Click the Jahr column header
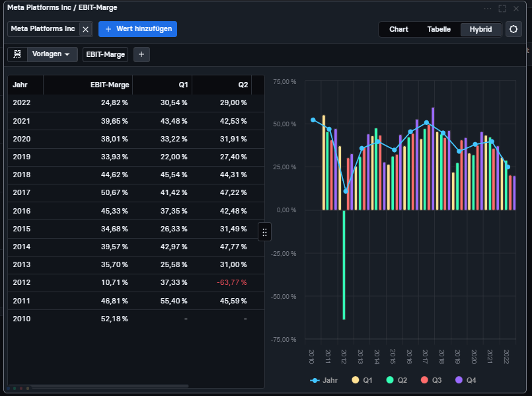The width and height of the screenshot is (532, 396). [26, 85]
